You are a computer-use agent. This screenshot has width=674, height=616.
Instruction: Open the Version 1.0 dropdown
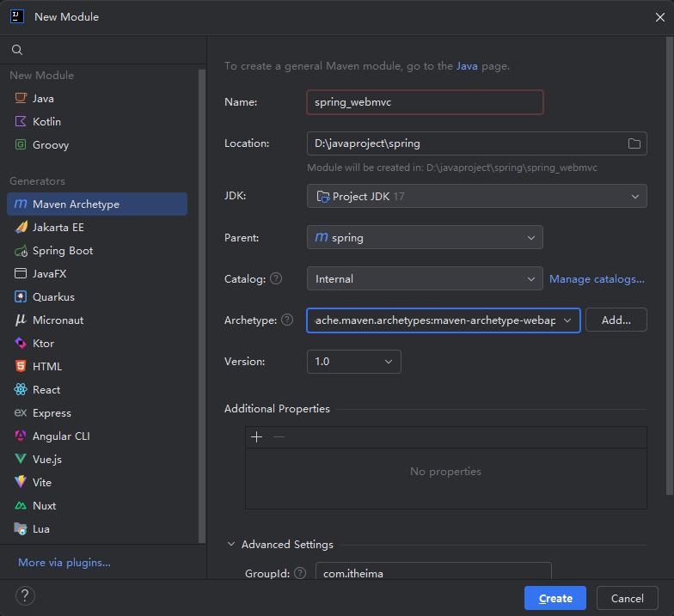354,362
